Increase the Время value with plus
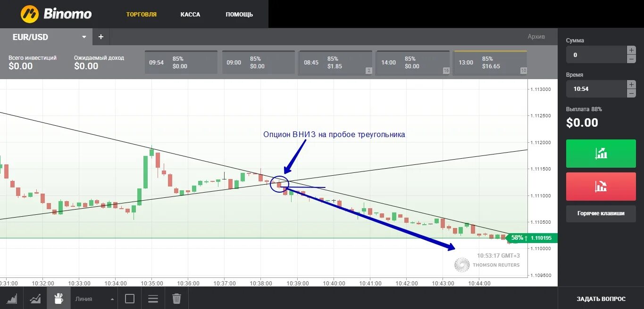 point(631,84)
